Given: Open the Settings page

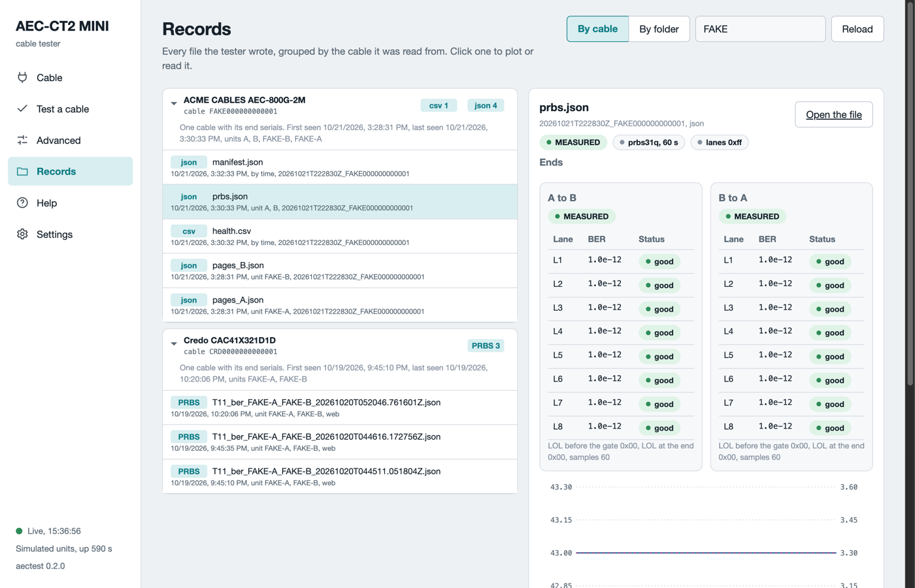Looking at the screenshot, I should coord(70,235).
